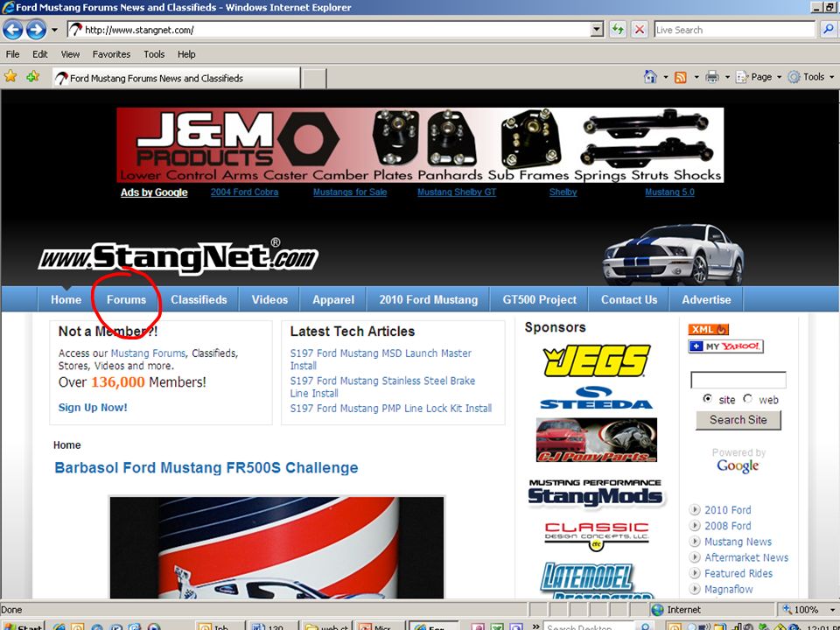Click the page icon in the address bar
The width and height of the screenshot is (840, 630).
click(75, 30)
